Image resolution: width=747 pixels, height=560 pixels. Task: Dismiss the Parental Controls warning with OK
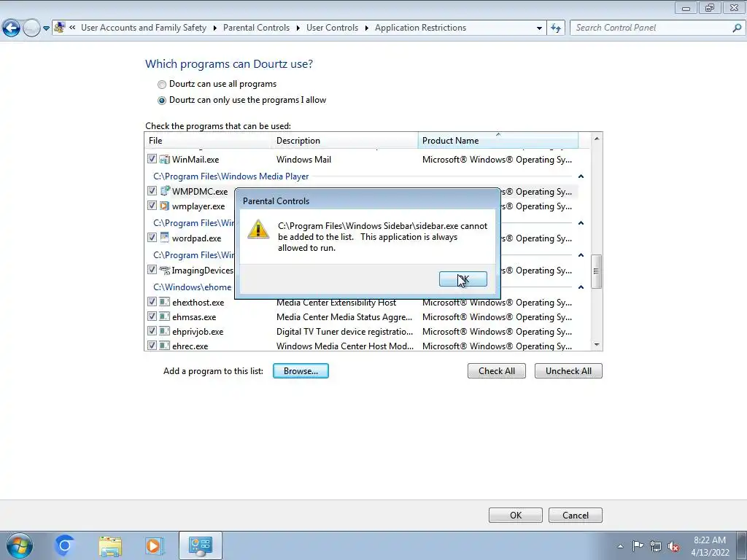tap(462, 279)
